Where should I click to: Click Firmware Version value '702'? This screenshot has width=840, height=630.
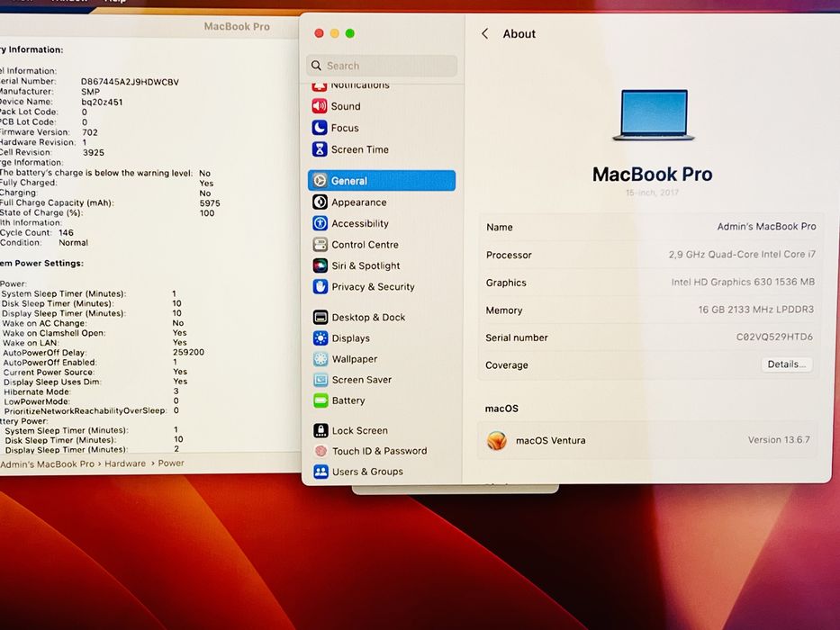click(x=90, y=132)
